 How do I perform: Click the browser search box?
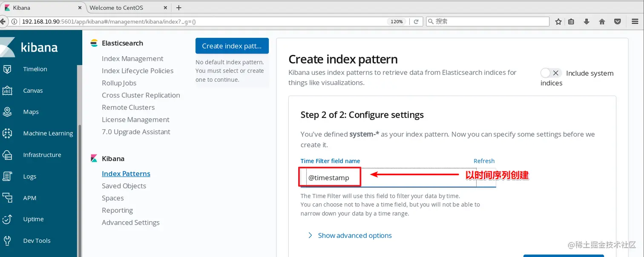coord(488,21)
